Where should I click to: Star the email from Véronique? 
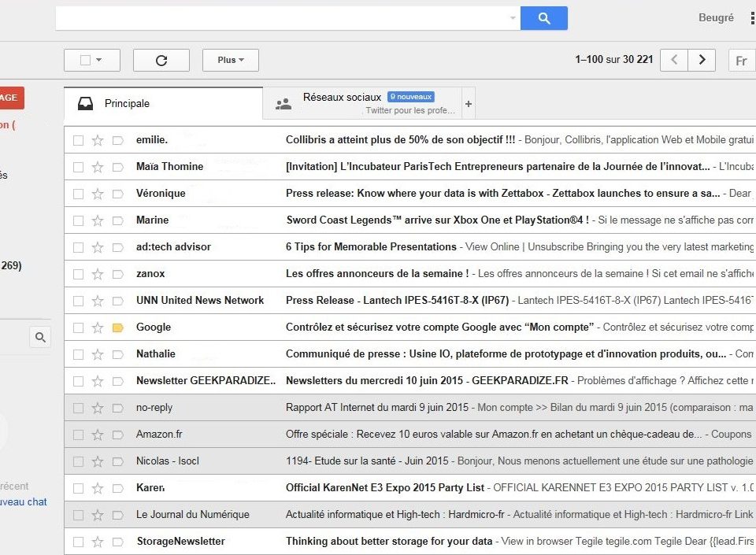(x=98, y=194)
